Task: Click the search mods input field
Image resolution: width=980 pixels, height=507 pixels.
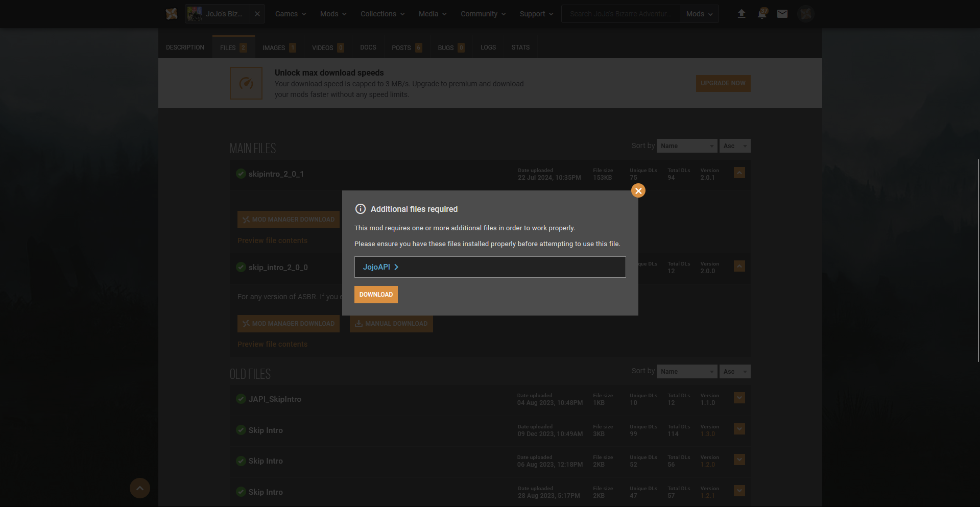Action: (620, 14)
